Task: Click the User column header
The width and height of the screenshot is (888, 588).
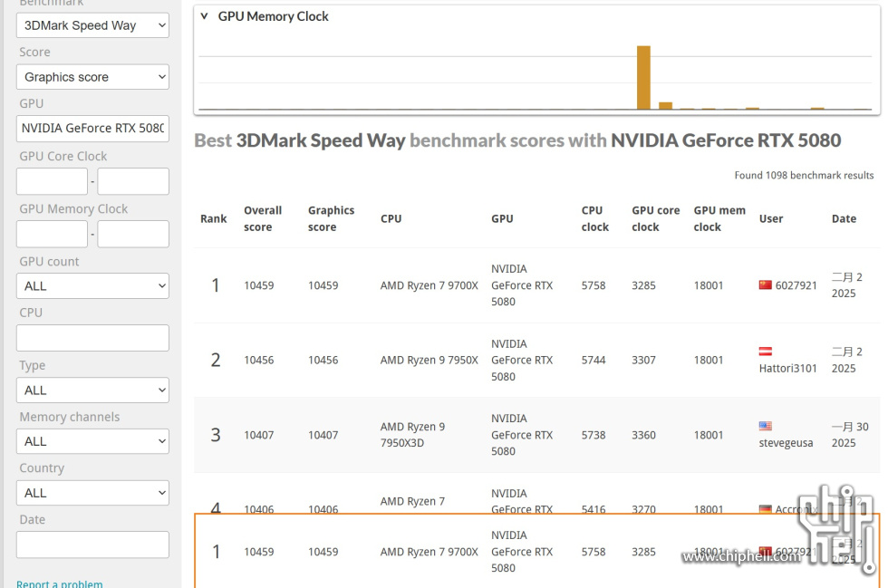Action: pyautogui.click(x=771, y=218)
